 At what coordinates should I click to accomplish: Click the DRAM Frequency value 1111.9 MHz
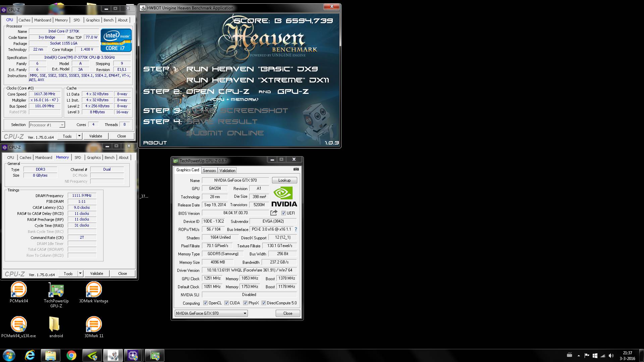[82, 195]
